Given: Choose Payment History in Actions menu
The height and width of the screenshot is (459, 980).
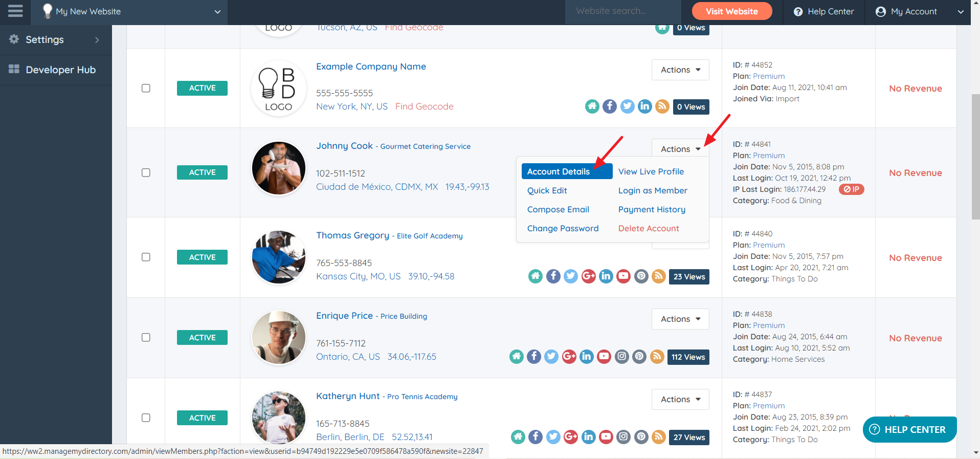Looking at the screenshot, I should [x=652, y=209].
